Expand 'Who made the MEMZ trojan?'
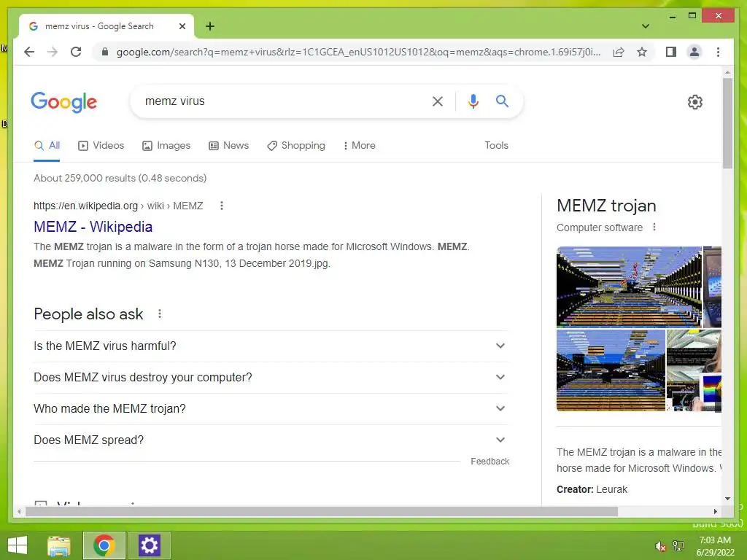747x560 pixels. pos(271,409)
